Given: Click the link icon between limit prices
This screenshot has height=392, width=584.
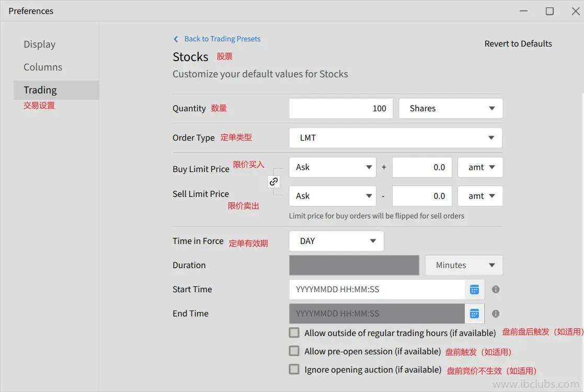Looking at the screenshot, I should (x=273, y=182).
